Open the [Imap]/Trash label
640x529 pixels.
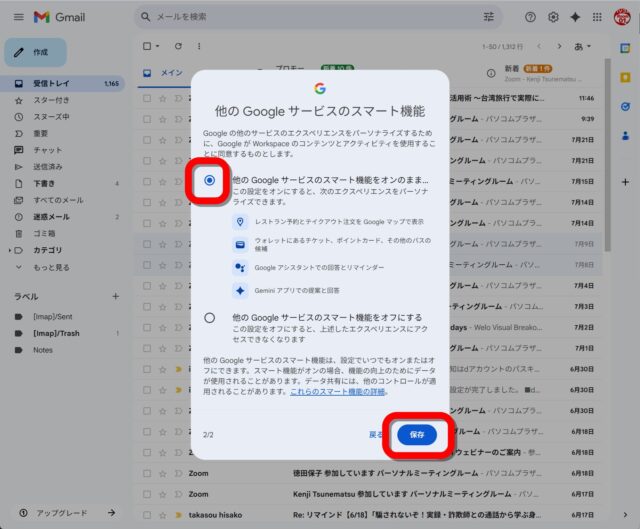pos(62,333)
